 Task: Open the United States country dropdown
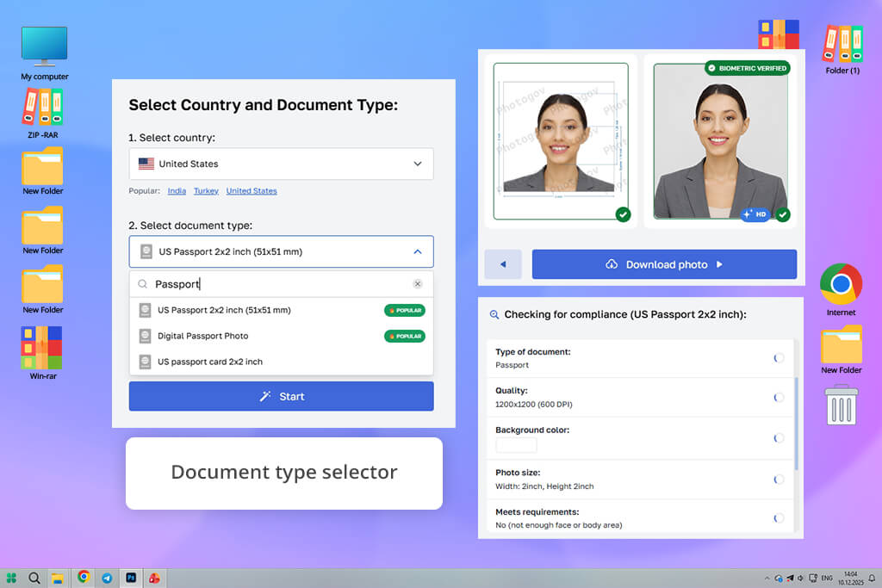tap(281, 164)
